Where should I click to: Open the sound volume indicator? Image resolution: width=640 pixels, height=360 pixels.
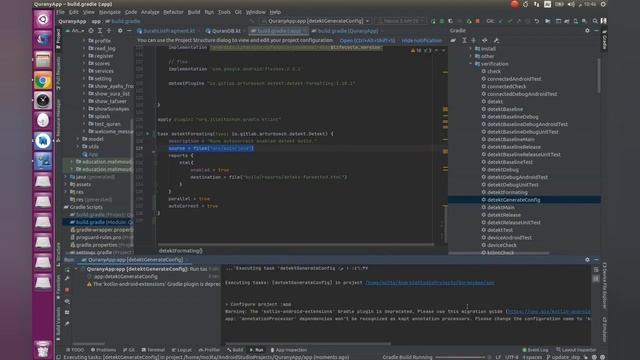coord(571,4)
